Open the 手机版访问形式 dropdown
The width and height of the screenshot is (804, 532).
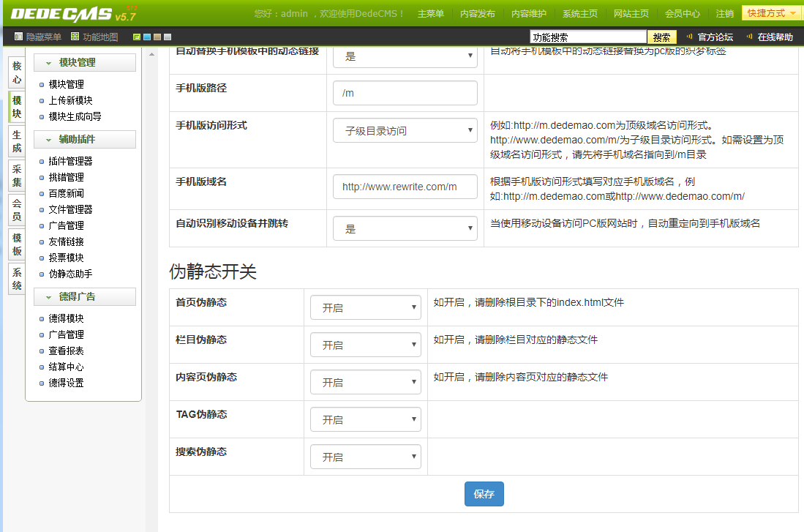(405, 130)
